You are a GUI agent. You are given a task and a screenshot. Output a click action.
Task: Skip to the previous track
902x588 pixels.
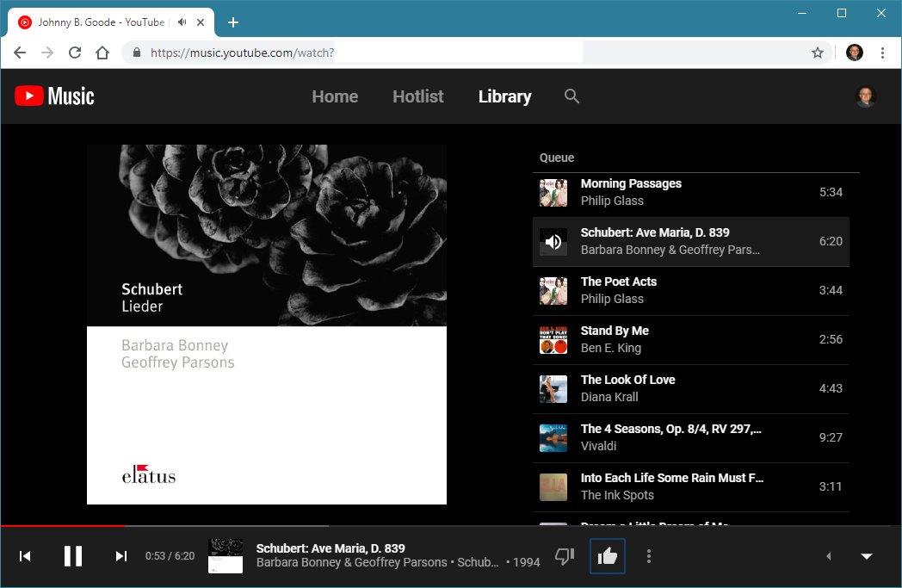[x=25, y=556]
